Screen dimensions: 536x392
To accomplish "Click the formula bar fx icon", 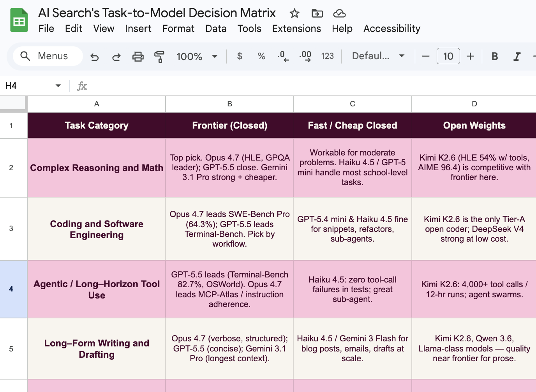I will [x=82, y=86].
